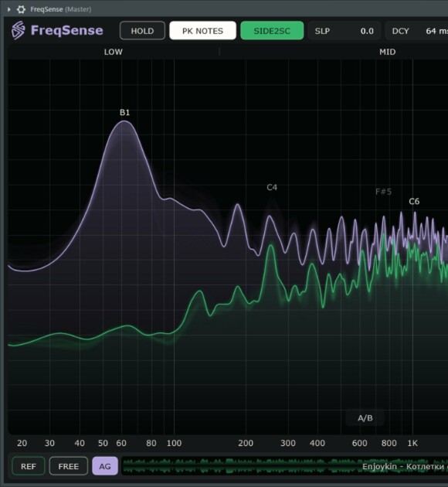Screen dimensions: 448x487
Task: Open the plugin settings gear icon
Action: (21, 9)
